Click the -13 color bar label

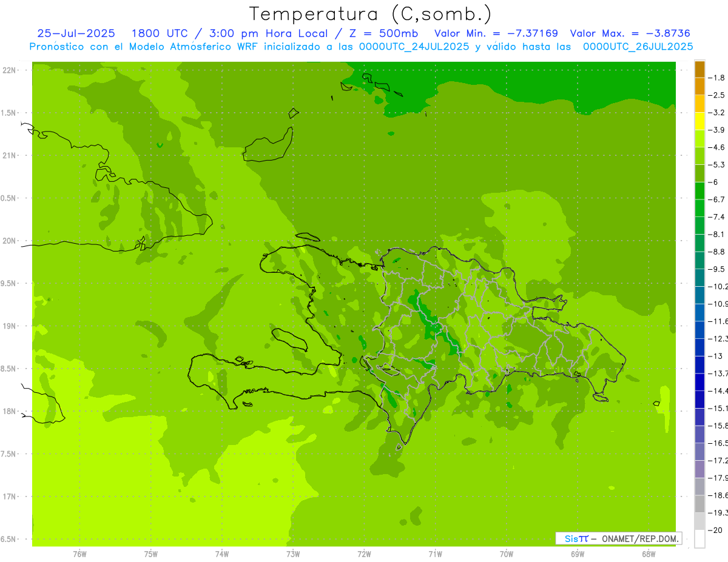coord(715,356)
